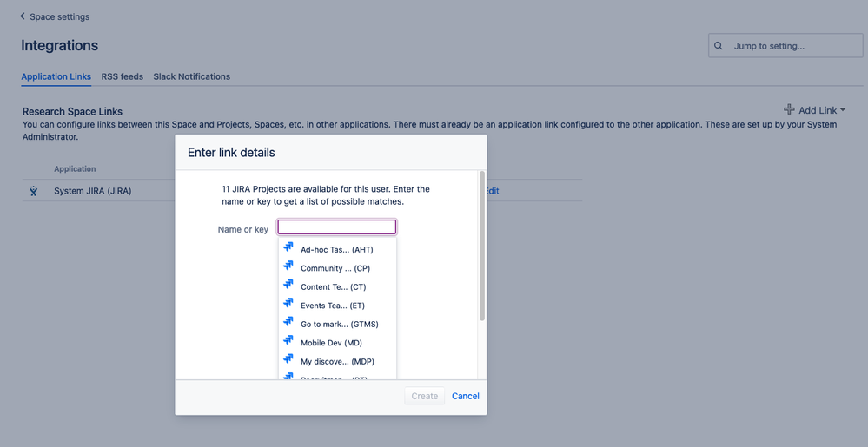Cancel the Enter link details dialog
The width and height of the screenshot is (868, 447).
(x=465, y=396)
